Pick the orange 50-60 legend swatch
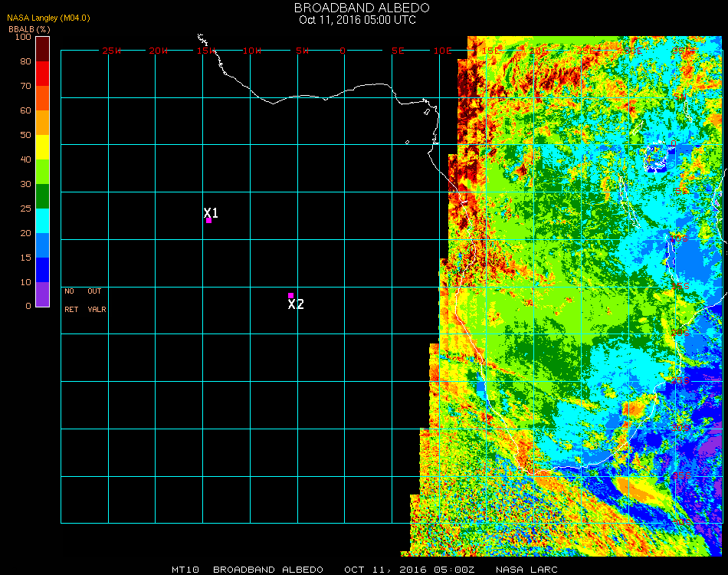728x575 pixels. coord(43,123)
